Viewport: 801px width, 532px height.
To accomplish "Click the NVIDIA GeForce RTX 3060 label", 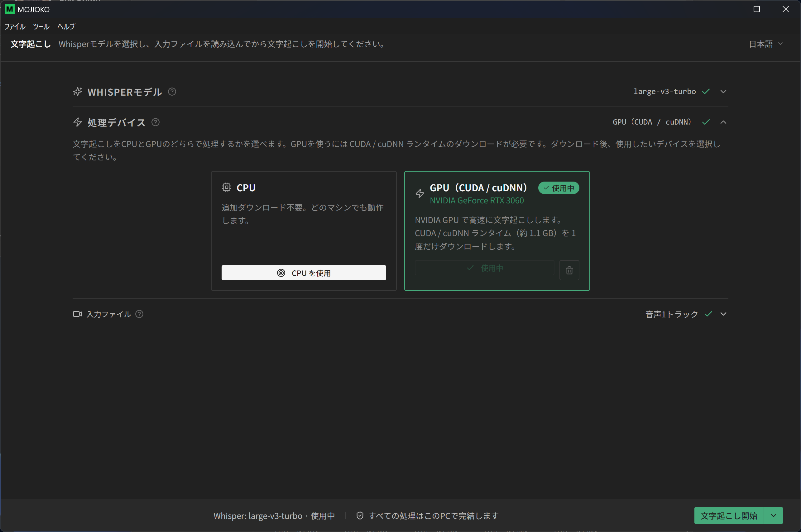I will 477,201.
